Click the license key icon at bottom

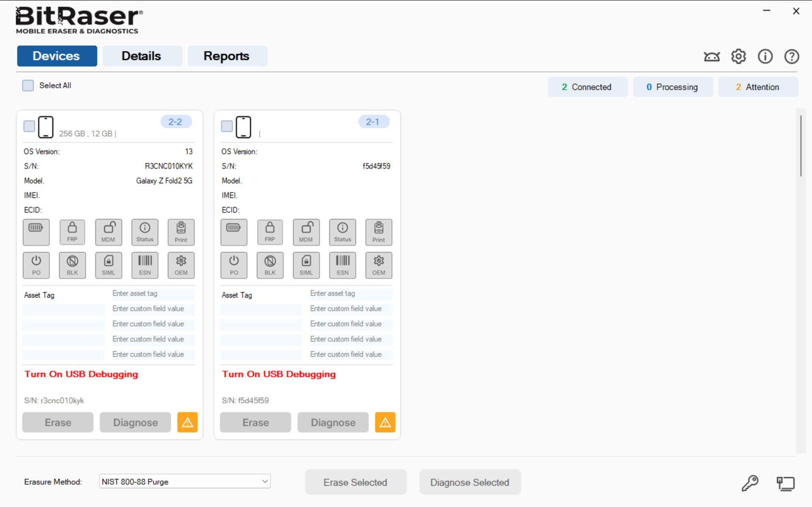tap(750, 483)
